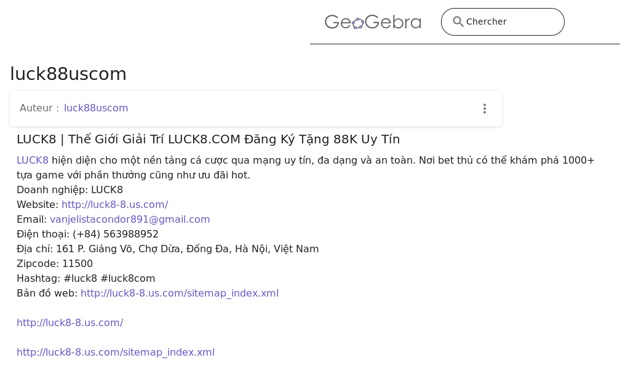Image resolution: width=620 pixels, height=370 pixels.
Task: Follow the purple LUCK8 link in description
Action: [32, 160]
